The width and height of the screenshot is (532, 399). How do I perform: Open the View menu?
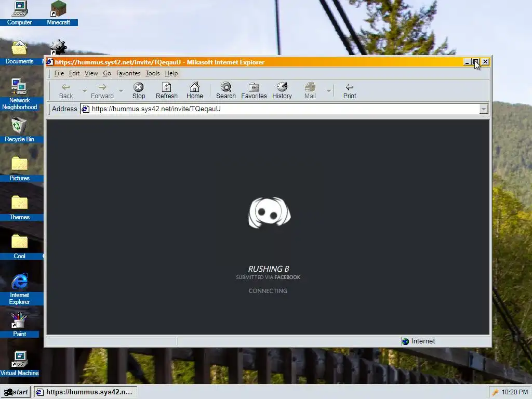91,73
